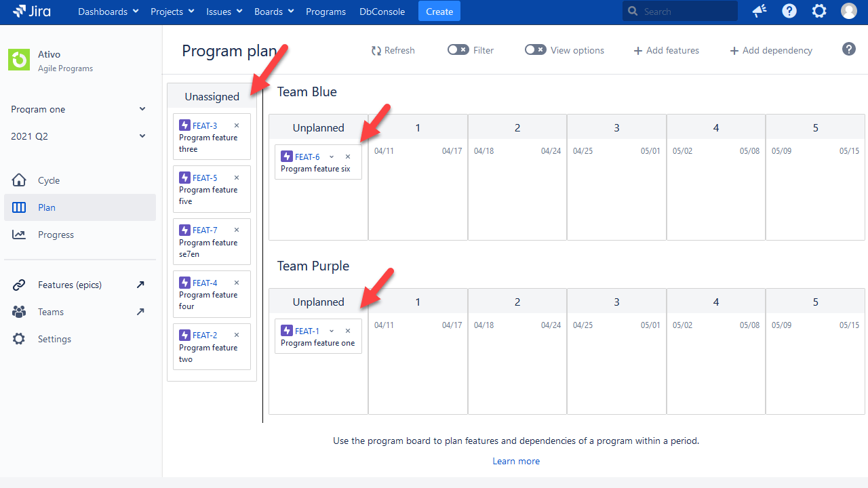Open the Learn more link
The image size is (868, 488).
[x=516, y=461]
